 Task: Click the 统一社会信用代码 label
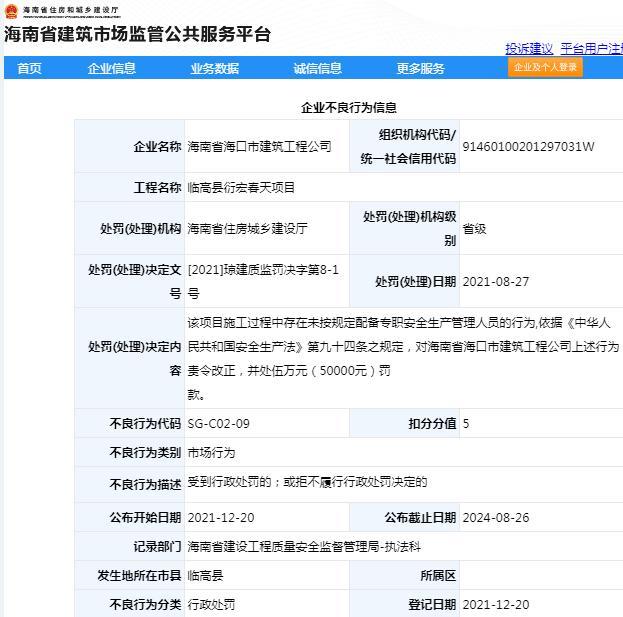coord(408,159)
